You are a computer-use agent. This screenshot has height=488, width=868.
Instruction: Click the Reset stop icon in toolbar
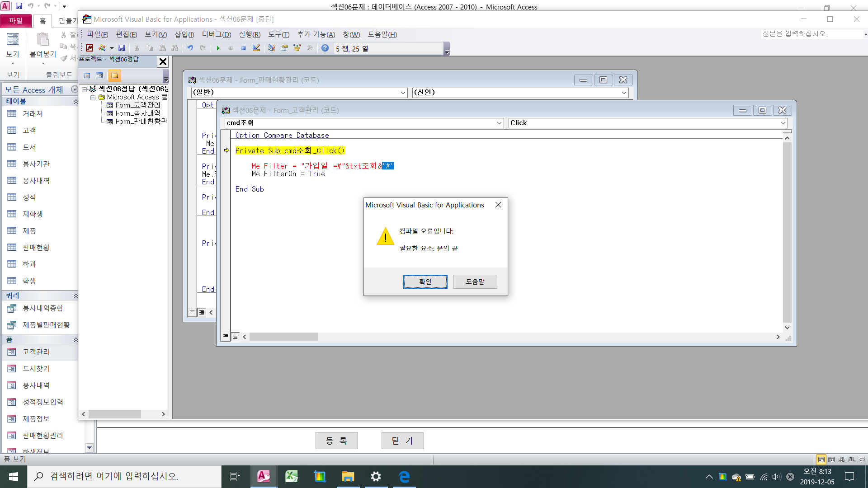[243, 48]
